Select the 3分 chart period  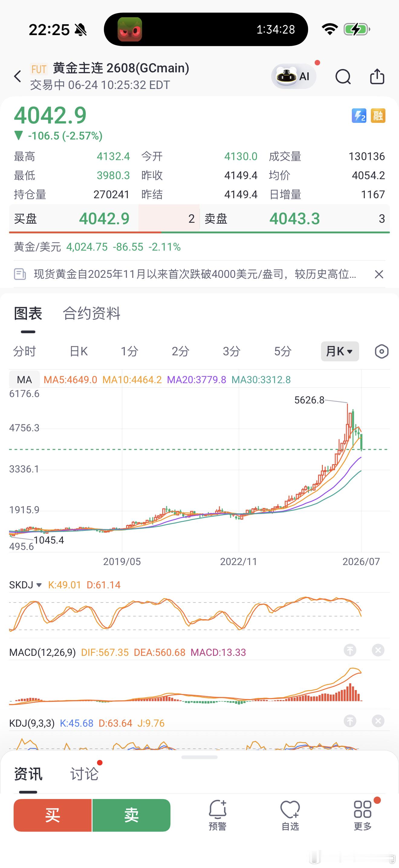232,351
